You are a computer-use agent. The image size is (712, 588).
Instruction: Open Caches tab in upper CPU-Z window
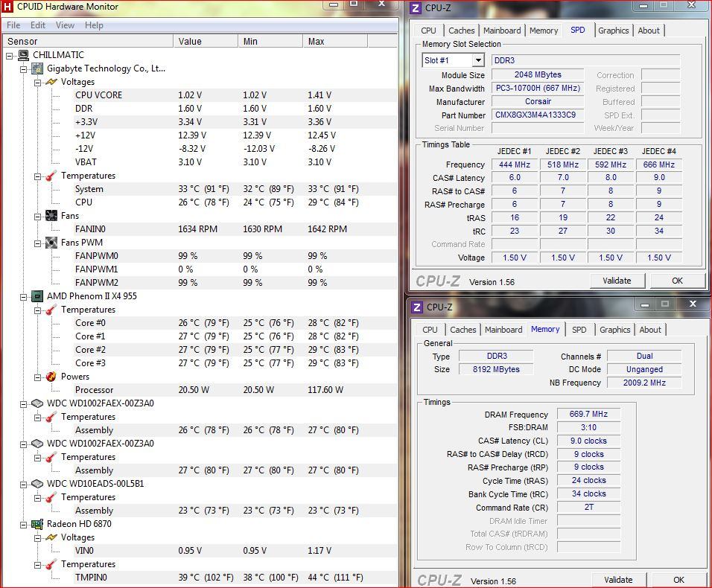461,31
